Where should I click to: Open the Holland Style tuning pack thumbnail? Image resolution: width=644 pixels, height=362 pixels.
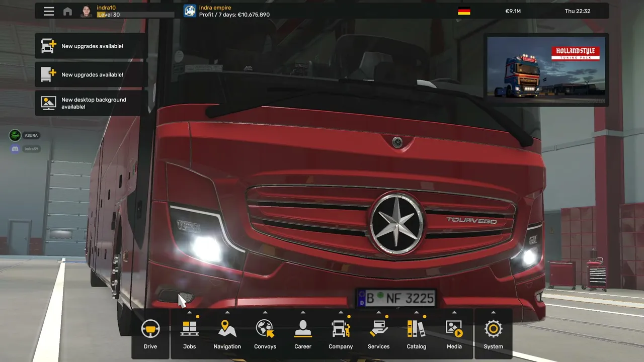(546, 69)
